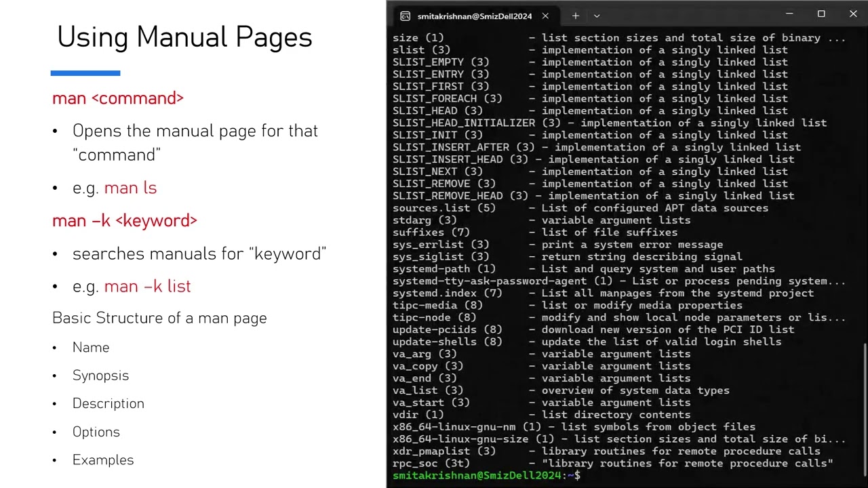Click the terminal prompt smitakrishnan@SmizDell2024:~$
This screenshot has width=868, height=488.
(486, 475)
